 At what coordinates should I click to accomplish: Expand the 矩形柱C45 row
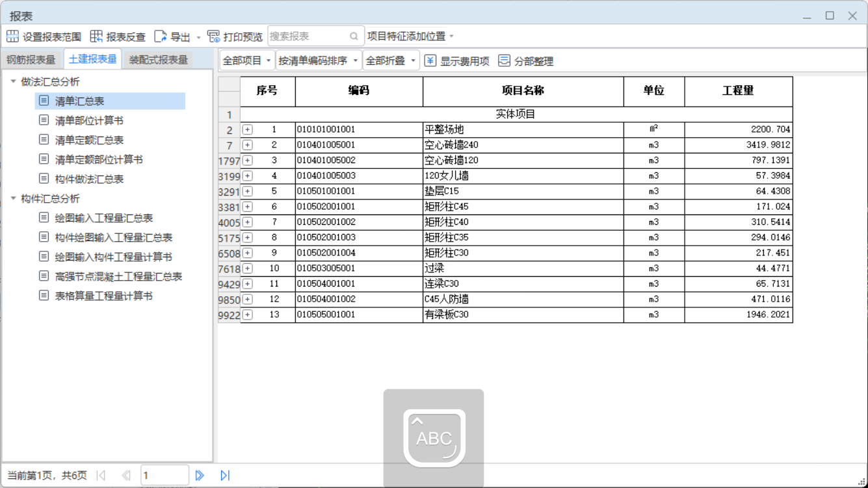point(248,207)
